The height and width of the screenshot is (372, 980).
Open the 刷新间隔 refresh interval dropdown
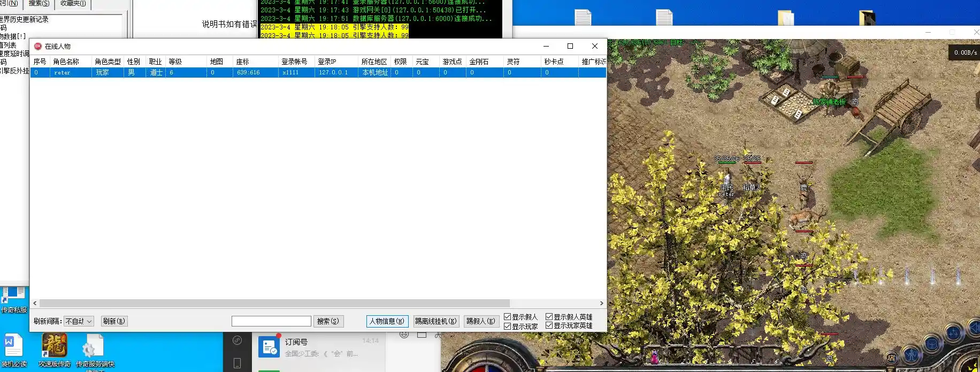point(79,321)
